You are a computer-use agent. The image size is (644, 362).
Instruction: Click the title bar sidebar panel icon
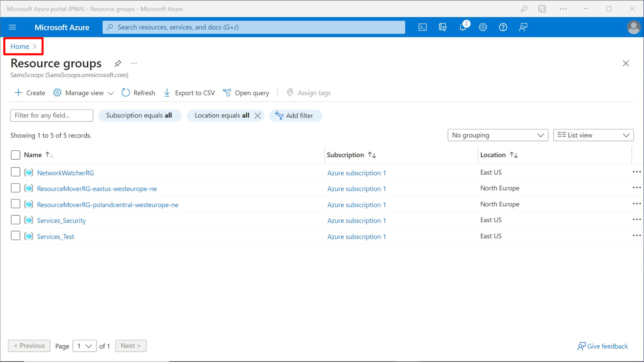542,9
